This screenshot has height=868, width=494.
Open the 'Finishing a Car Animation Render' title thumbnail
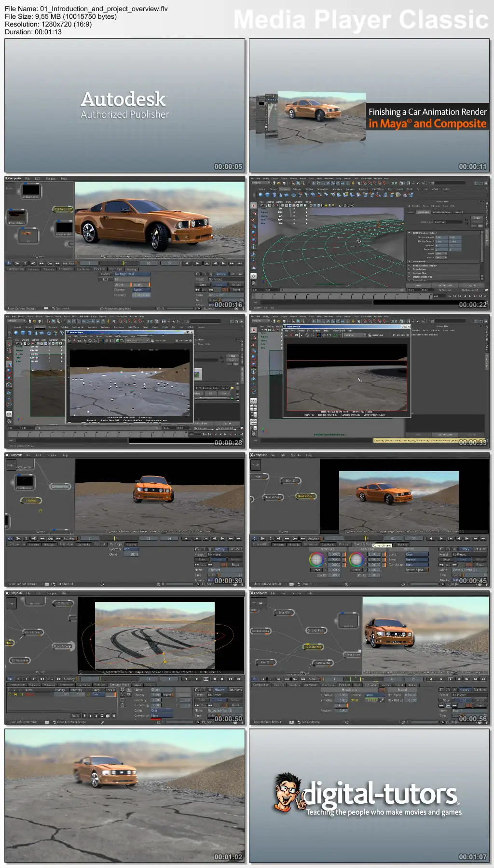click(x=370, y=105)
